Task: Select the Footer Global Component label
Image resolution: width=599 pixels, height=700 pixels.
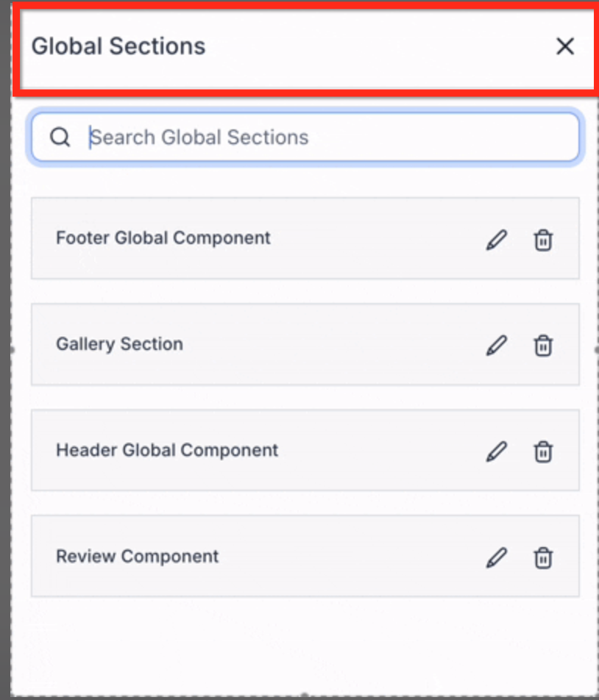Action: click(163, 238)
